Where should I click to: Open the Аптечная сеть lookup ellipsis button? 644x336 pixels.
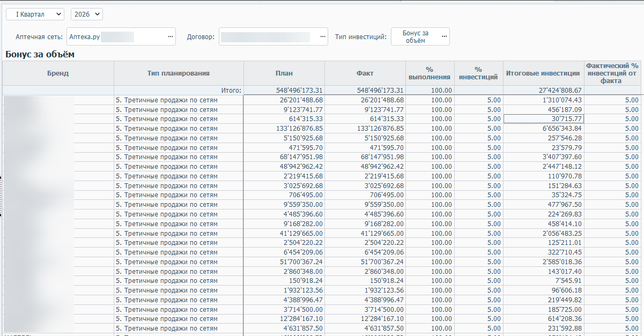[171, 37]
